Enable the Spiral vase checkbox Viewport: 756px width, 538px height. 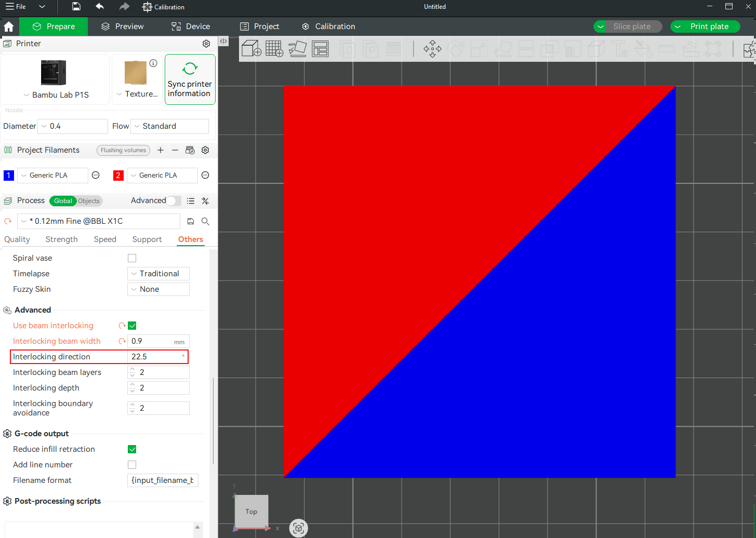[x=132, y=258]
